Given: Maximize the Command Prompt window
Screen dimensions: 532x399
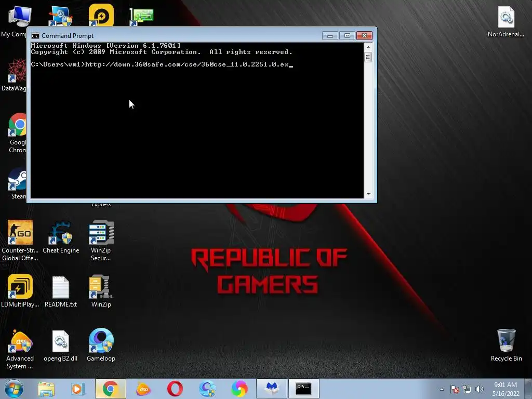Looking at the screenshot, I should click(347, 36).
